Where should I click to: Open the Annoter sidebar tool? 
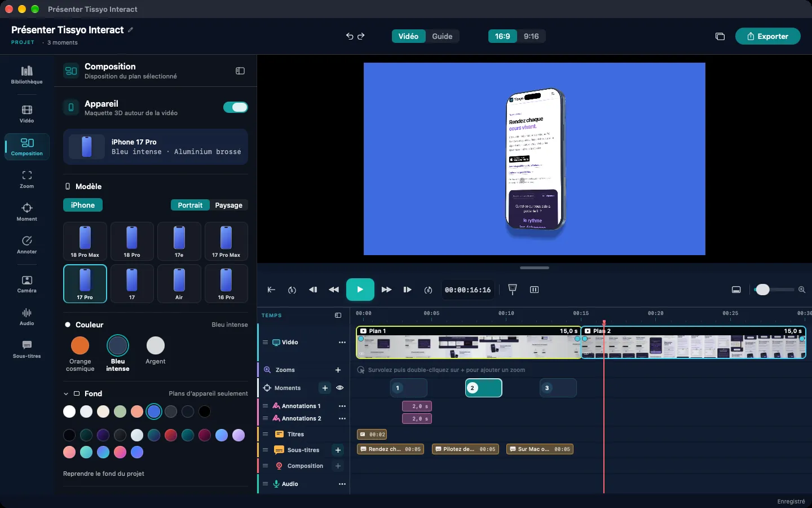[27, 245]
